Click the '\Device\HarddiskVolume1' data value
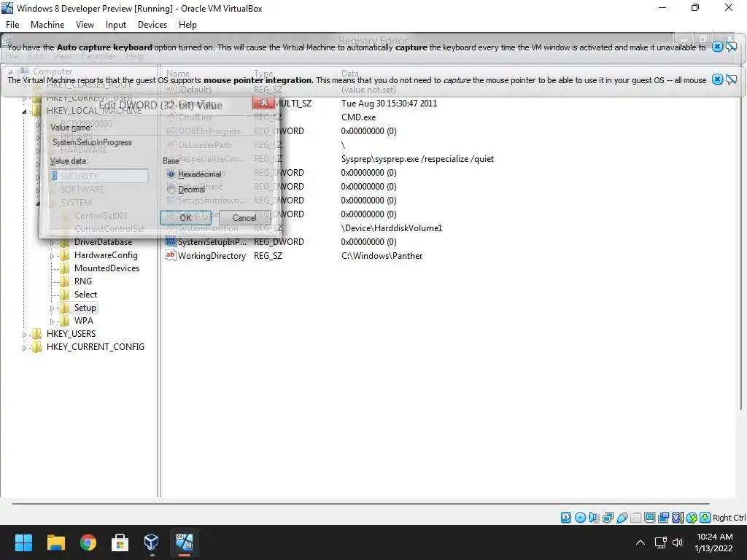 pos(392,228)
